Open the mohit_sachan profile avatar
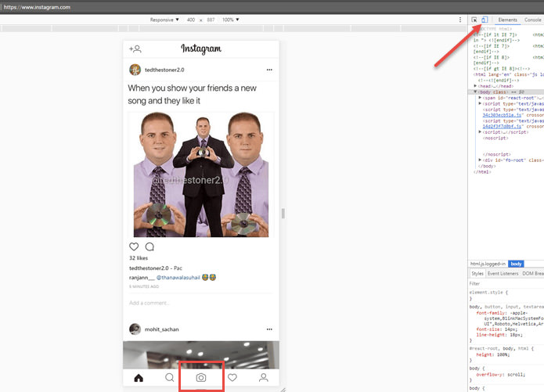The height and width of the screenshot is (392, 544). (x=135, y=329)
